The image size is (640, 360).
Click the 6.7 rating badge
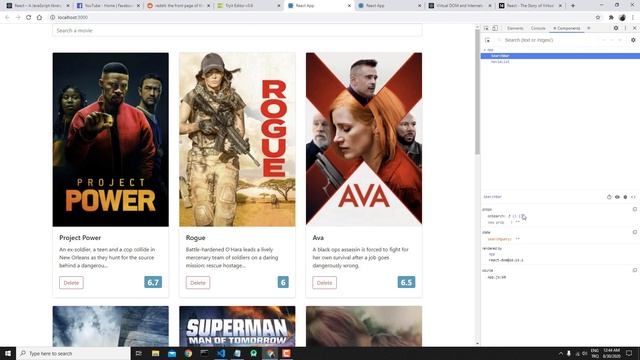tap(153, 282)
